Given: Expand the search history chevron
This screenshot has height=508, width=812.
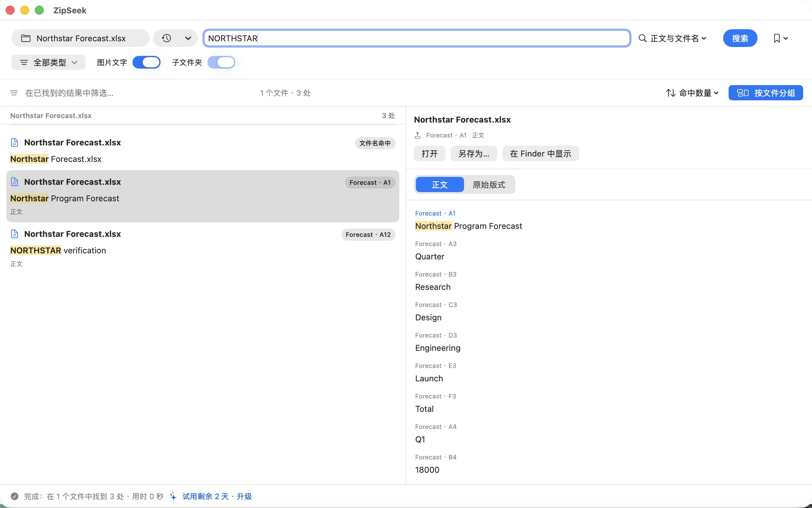Looking at the screenshot, I should tap(188, 38).
